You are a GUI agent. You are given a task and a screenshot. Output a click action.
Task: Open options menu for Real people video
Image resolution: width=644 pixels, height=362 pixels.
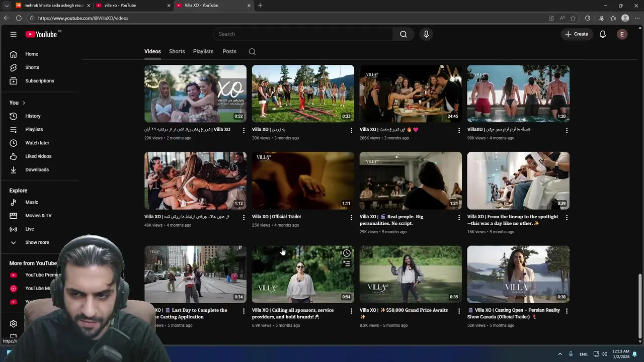[459, 217]
